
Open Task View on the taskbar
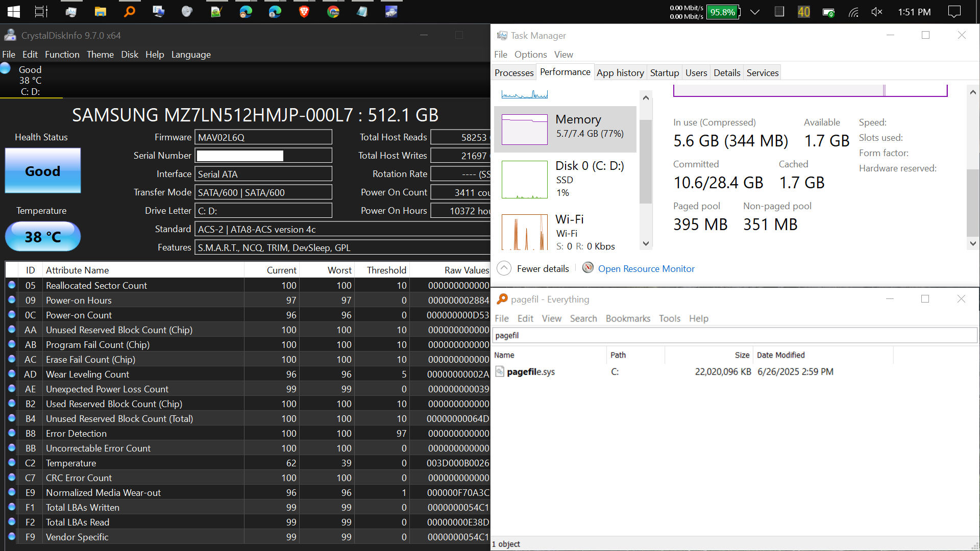41,12
